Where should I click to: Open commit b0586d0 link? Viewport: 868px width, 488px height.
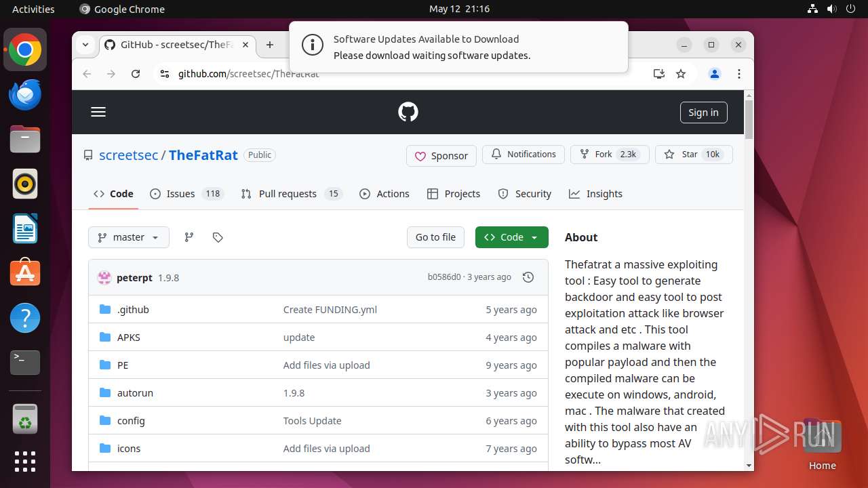coord(444,277)
